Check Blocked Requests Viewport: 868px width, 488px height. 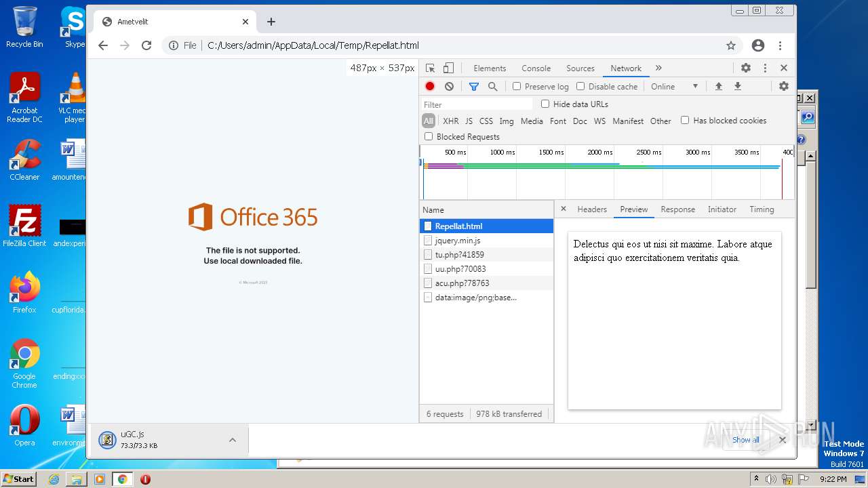click(429, 136)
